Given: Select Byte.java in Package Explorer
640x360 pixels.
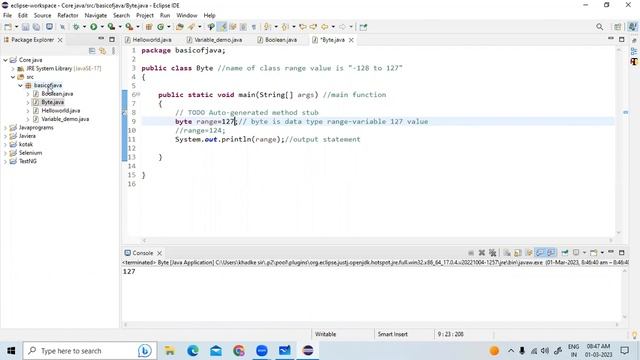Looking at the screenshot, I should coord(53,102).
